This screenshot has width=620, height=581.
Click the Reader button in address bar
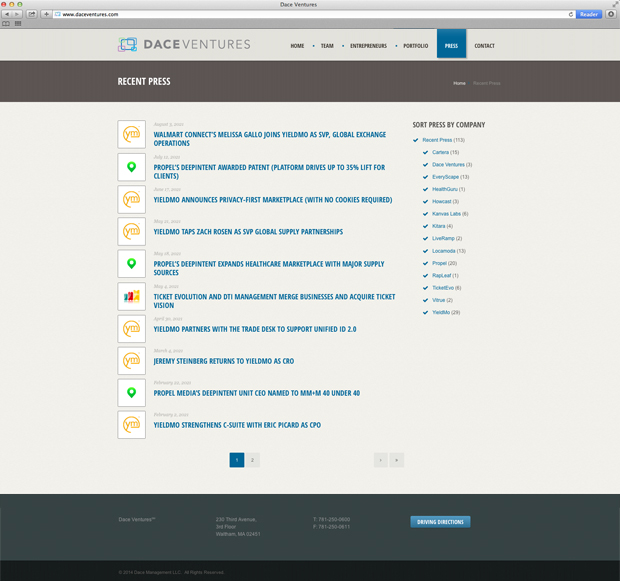589,14
